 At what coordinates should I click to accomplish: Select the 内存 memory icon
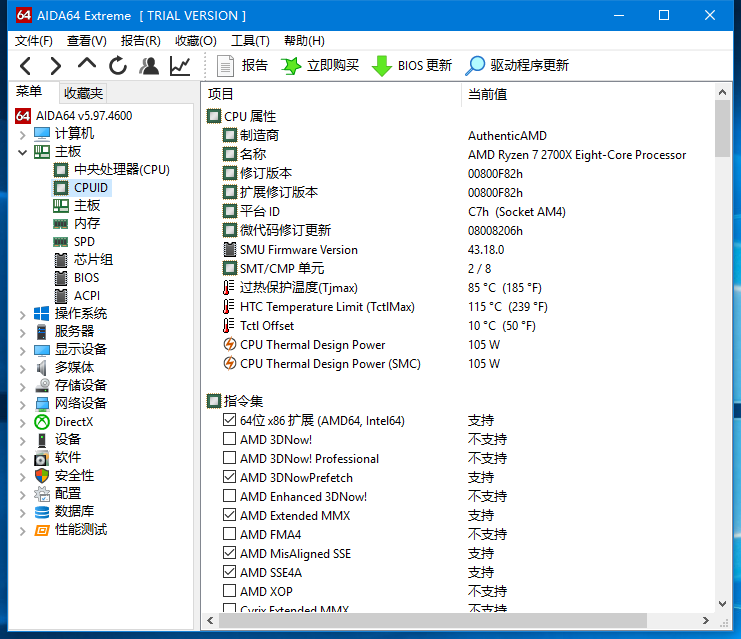pos(61,224)
